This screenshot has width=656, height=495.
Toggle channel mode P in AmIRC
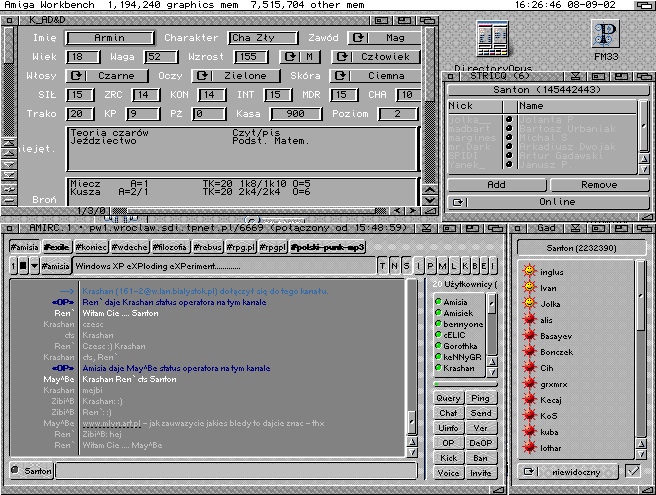[430, 266]
